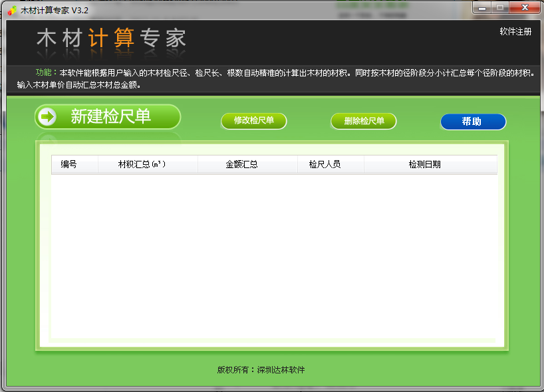Minimize the 木材计算专家 window

pos(482,7)
